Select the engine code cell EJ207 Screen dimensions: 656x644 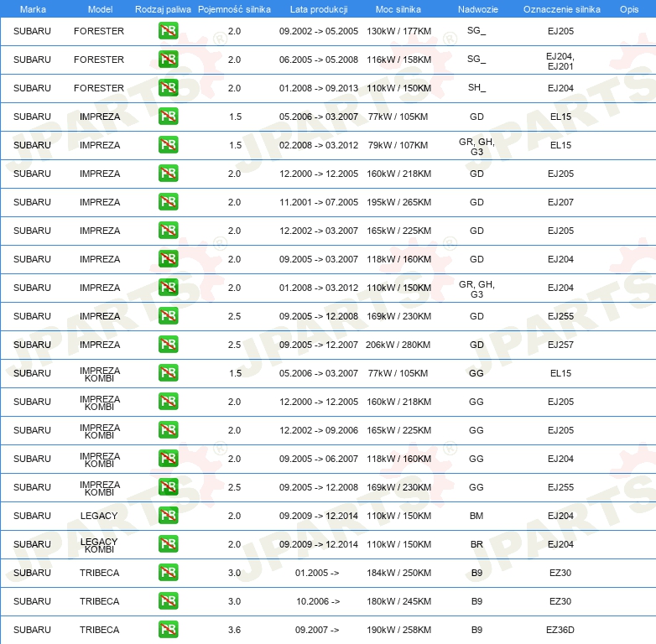tap(560, 202)
